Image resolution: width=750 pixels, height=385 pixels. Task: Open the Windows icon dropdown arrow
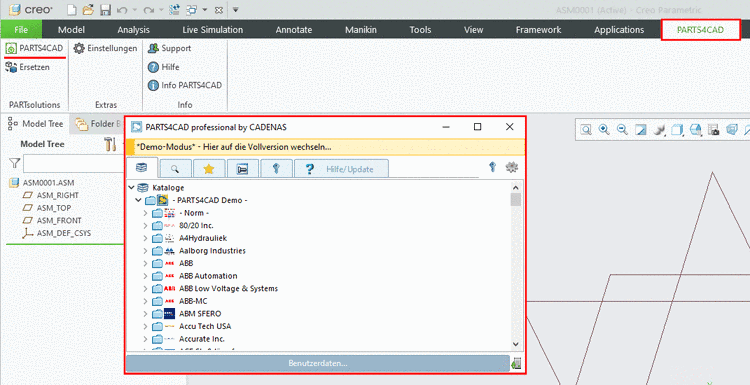coord(205,10)
